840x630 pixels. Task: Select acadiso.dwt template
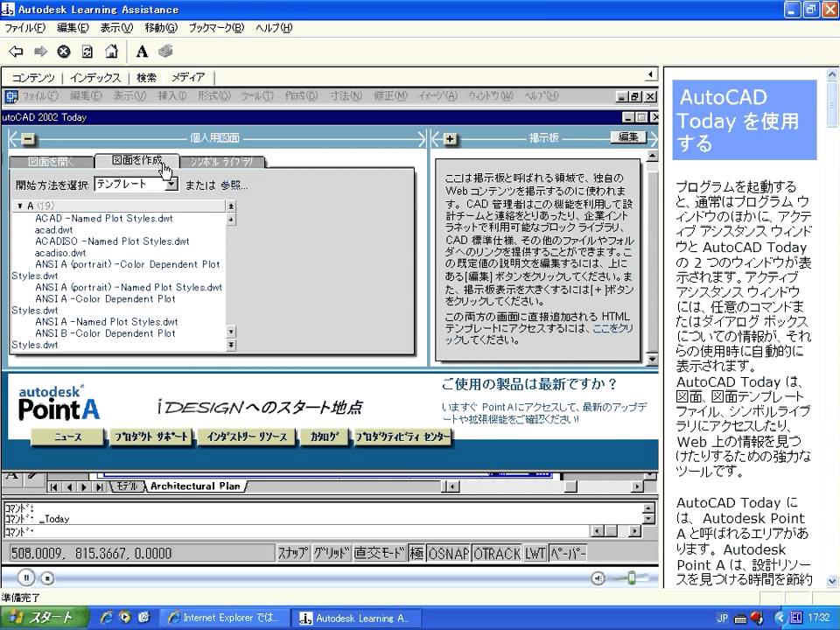[x=60, y=253]
